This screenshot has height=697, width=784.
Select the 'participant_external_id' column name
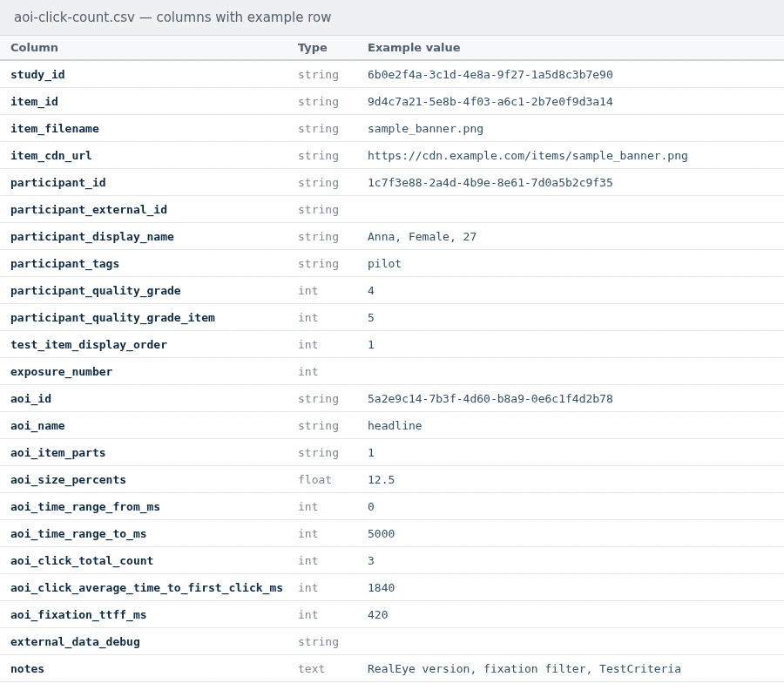coord(89,209)
